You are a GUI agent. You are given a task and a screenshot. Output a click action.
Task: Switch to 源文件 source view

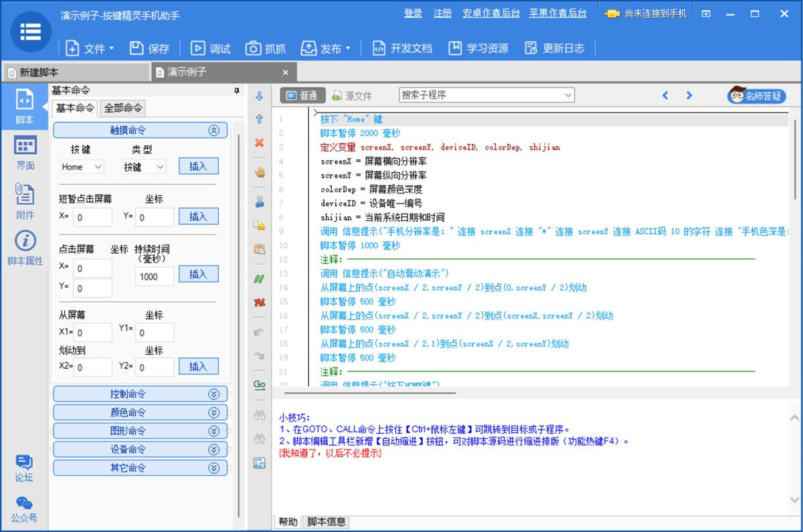click(351, 96)
